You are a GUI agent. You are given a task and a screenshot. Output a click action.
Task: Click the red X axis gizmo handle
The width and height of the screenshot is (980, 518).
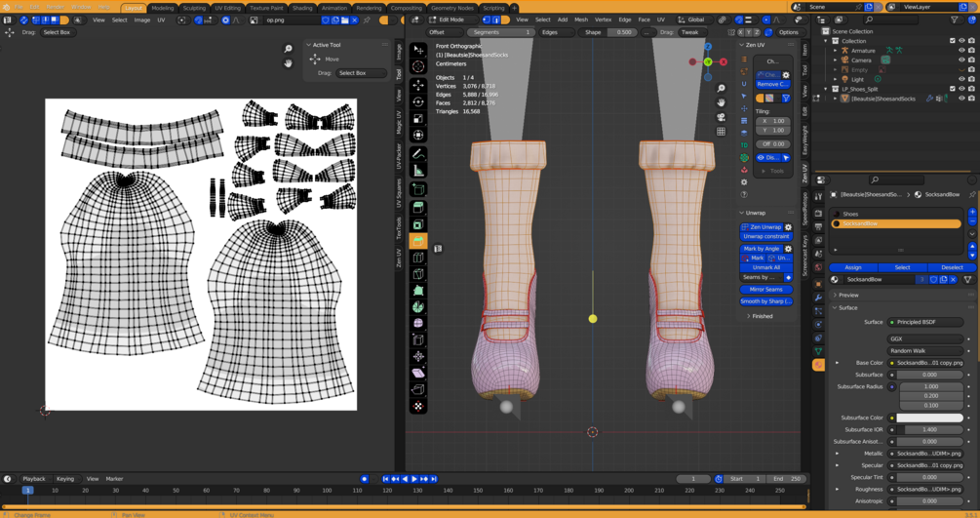pos(724,61)
